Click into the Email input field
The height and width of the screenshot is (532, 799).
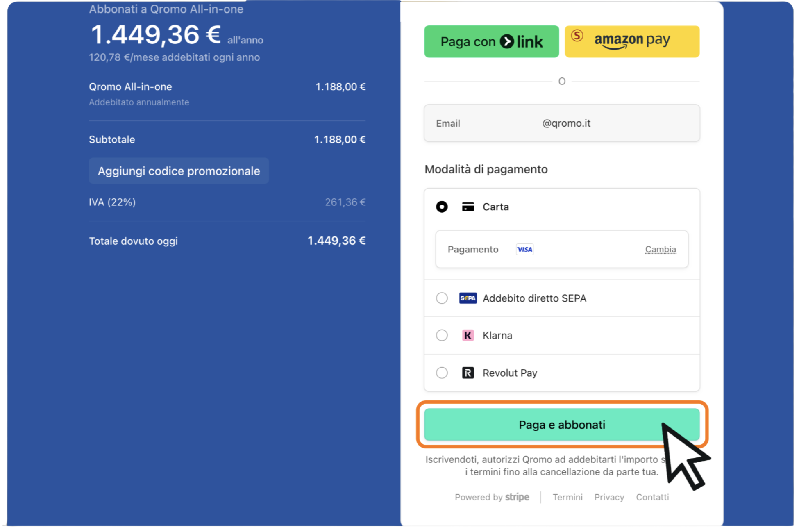(561, 123)
